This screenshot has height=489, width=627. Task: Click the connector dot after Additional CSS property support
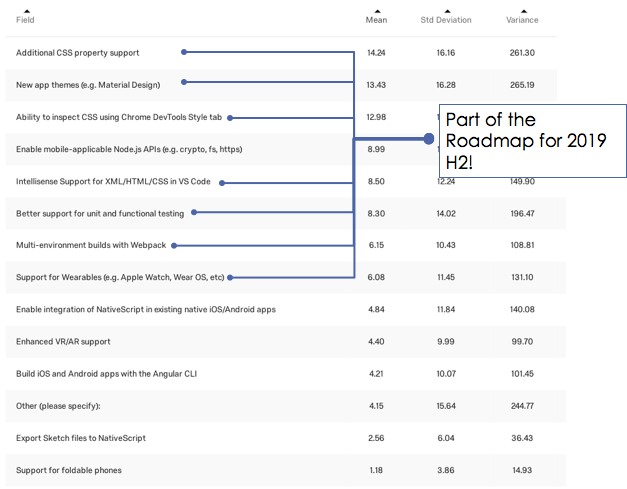coord(183,52)
